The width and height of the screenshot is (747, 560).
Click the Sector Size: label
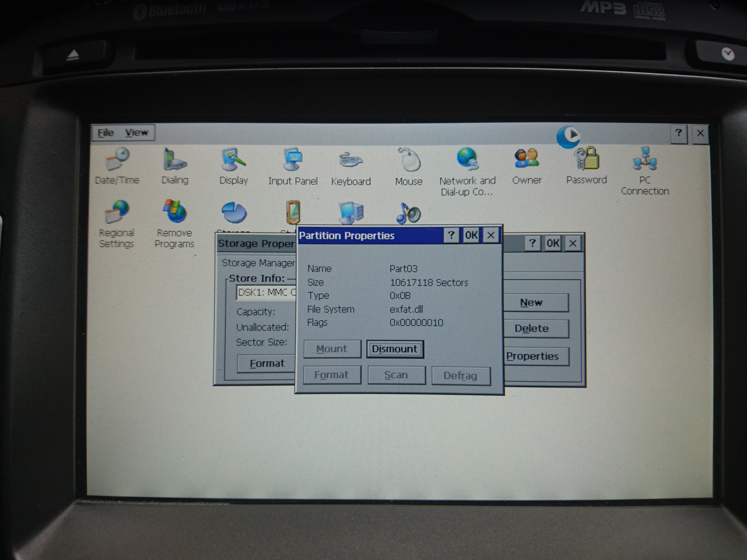click(x=262, y=343)
